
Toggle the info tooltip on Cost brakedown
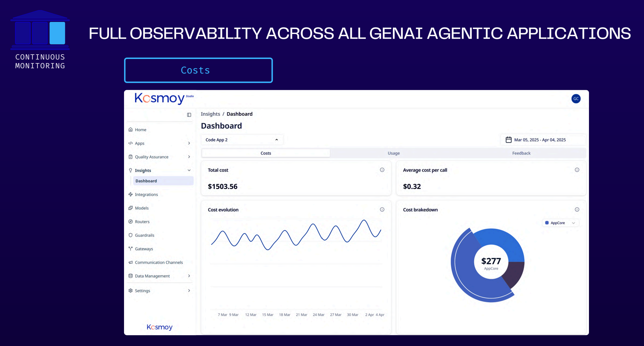pos(577,209)
